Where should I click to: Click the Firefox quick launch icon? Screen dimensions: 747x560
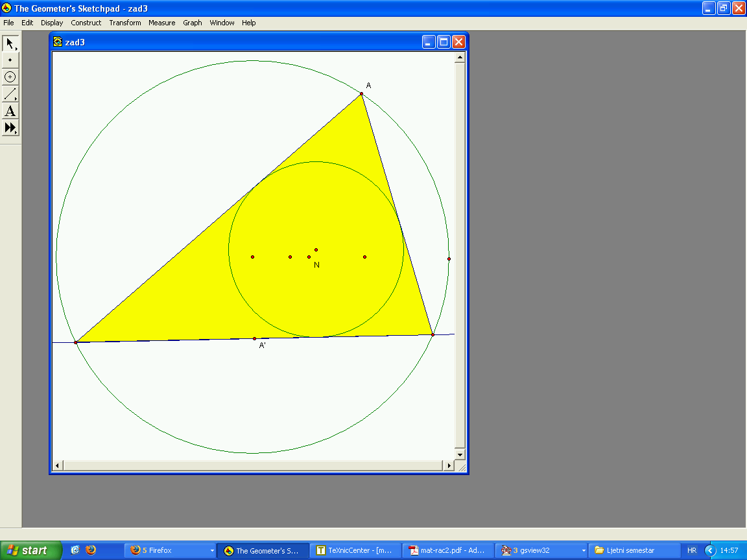pos(91,550)
